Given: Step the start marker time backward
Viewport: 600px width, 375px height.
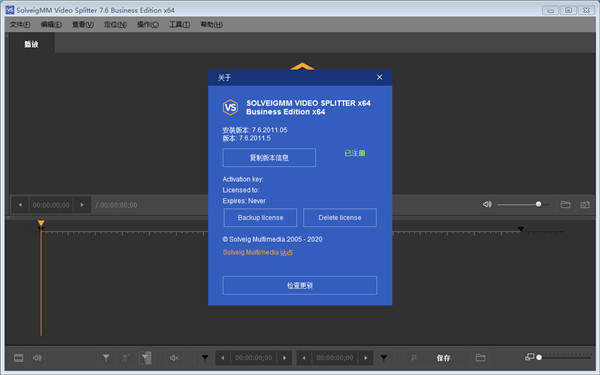Looking at the screenshot, I should pos(223,358).
